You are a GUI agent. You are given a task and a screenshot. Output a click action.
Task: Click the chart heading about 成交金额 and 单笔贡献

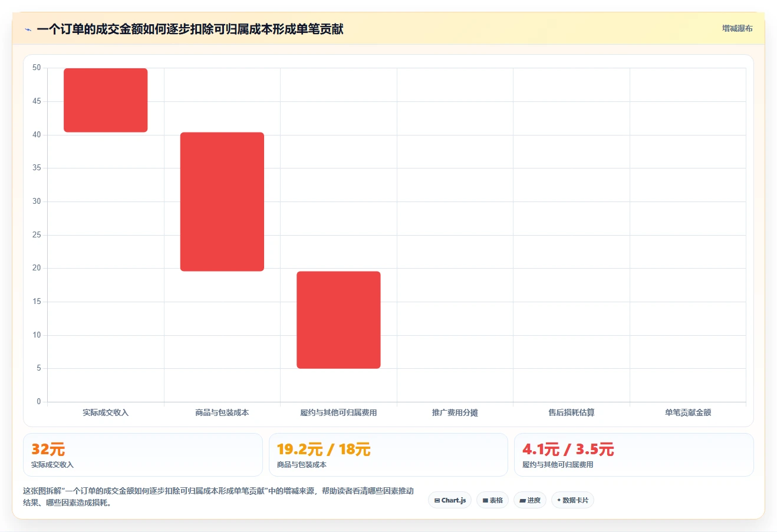[x=190, y=29]
